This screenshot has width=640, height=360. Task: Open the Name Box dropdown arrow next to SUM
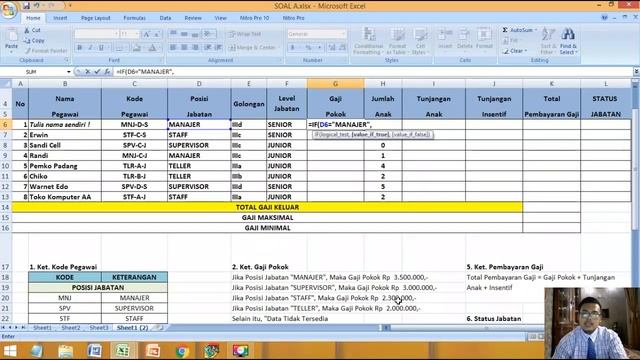tap(69, 72)
